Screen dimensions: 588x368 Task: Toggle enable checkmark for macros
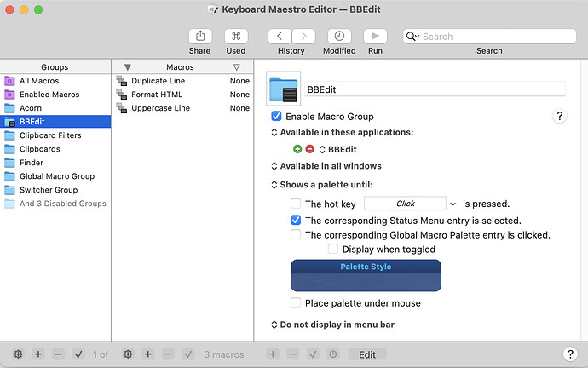[x=188, y=354]
